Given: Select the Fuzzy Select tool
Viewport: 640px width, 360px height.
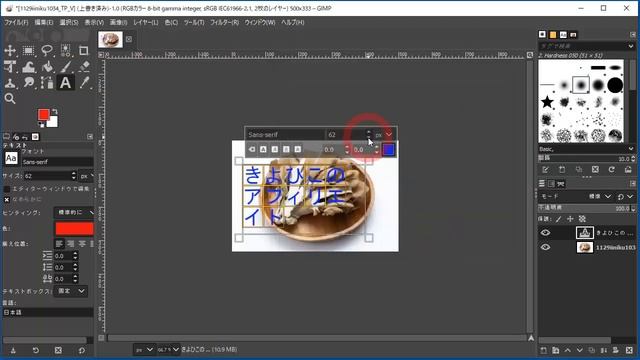Looking at the screenshot, I should coord(65,51).
